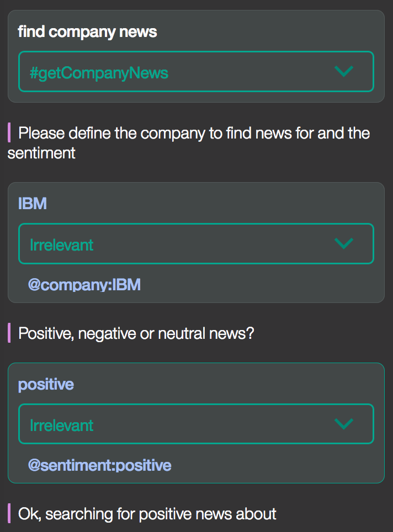Click the "find company news" utterance text
This screenshot has height=532, width=393.
(x=87, y=32)
